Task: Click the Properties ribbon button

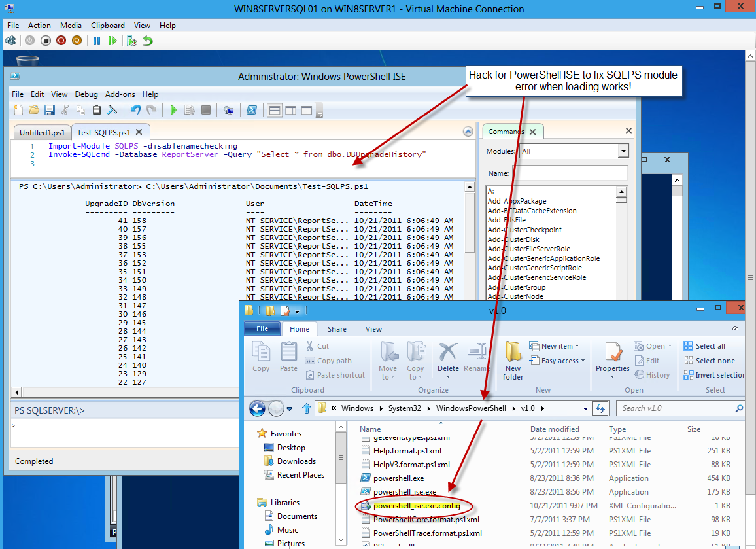Action: (x=613, y=361)
